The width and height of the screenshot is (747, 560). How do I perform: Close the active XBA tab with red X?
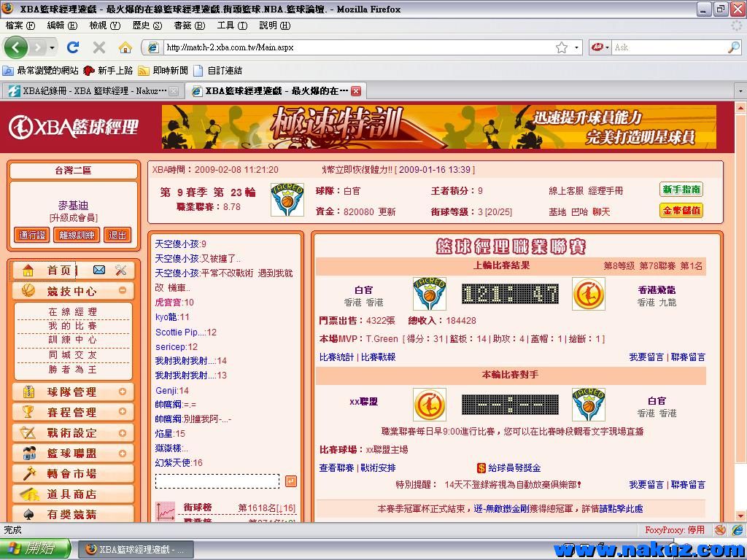356,91
